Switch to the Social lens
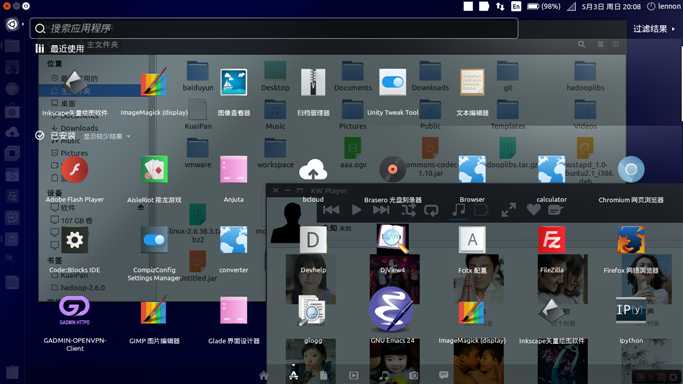 click(443, 375)
